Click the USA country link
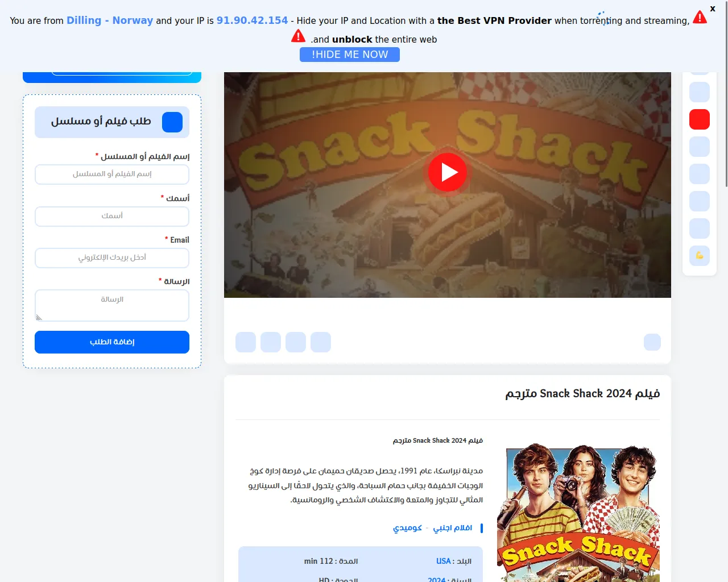 444,561
